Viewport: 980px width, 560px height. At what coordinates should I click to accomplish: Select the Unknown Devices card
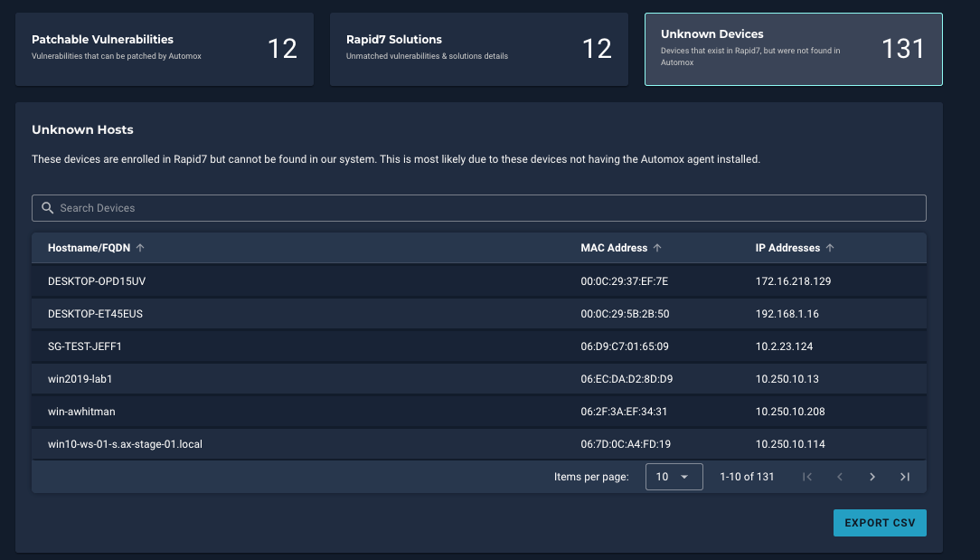(793, 49)
